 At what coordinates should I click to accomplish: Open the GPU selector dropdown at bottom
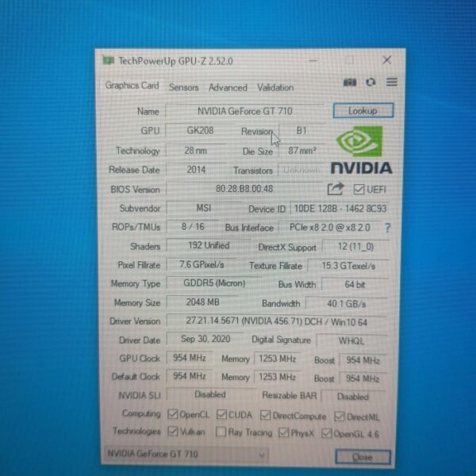tap(186, 454)
